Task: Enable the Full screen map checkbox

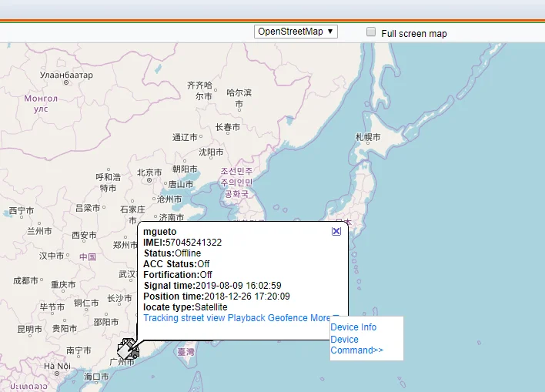Action: point(371,32)
